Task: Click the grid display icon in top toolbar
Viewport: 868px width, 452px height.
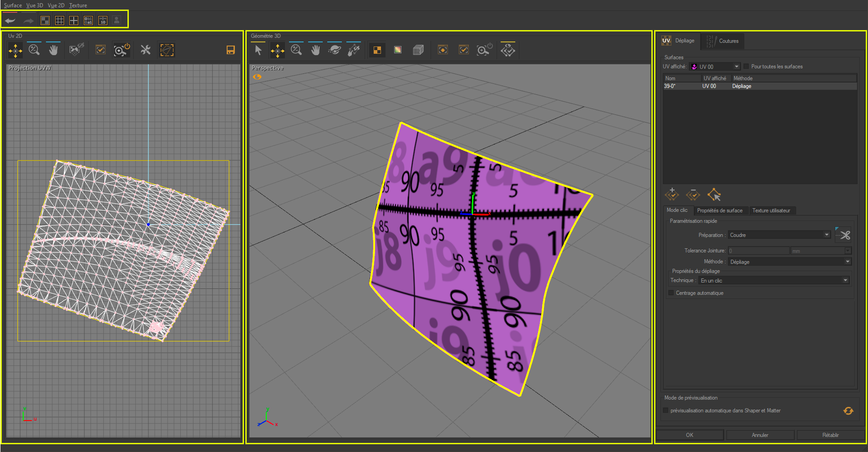Action: tap(60, 20)
